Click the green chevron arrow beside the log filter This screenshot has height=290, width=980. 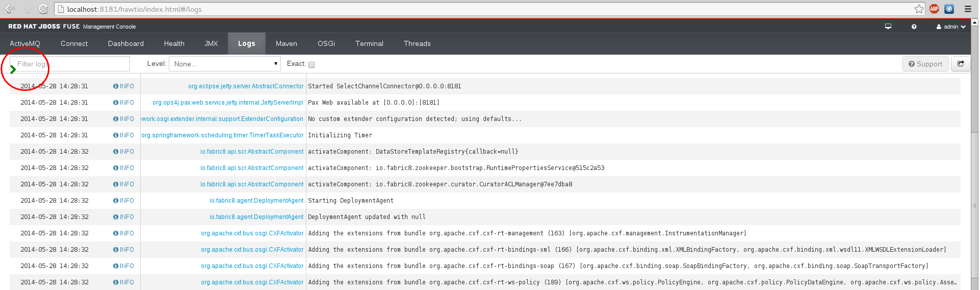[13, 69]
